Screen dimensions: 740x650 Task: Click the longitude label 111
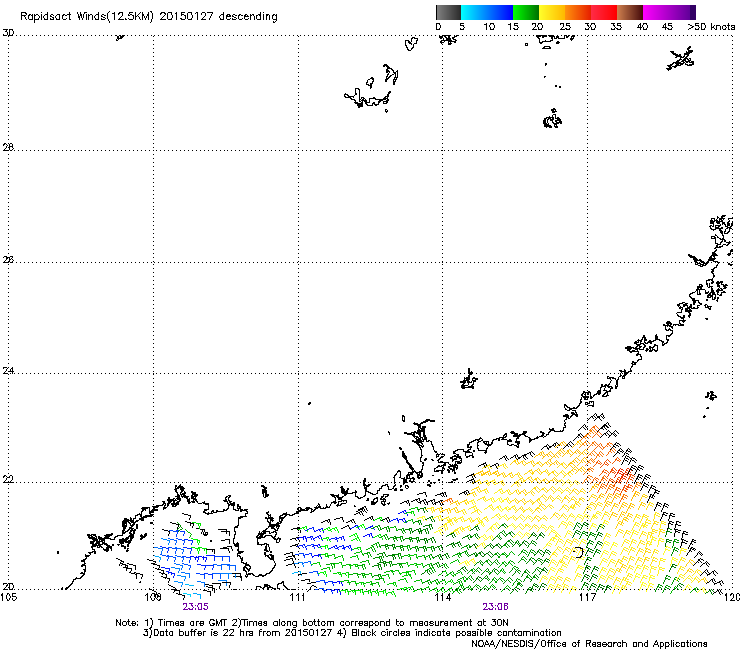tap(297, 598)
